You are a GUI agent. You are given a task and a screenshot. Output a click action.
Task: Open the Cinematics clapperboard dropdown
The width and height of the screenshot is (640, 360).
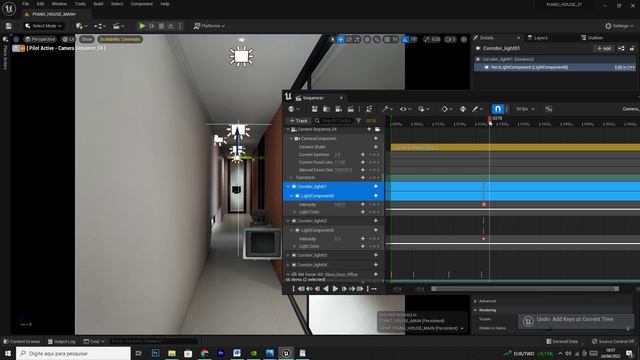(x=118, y=26)
